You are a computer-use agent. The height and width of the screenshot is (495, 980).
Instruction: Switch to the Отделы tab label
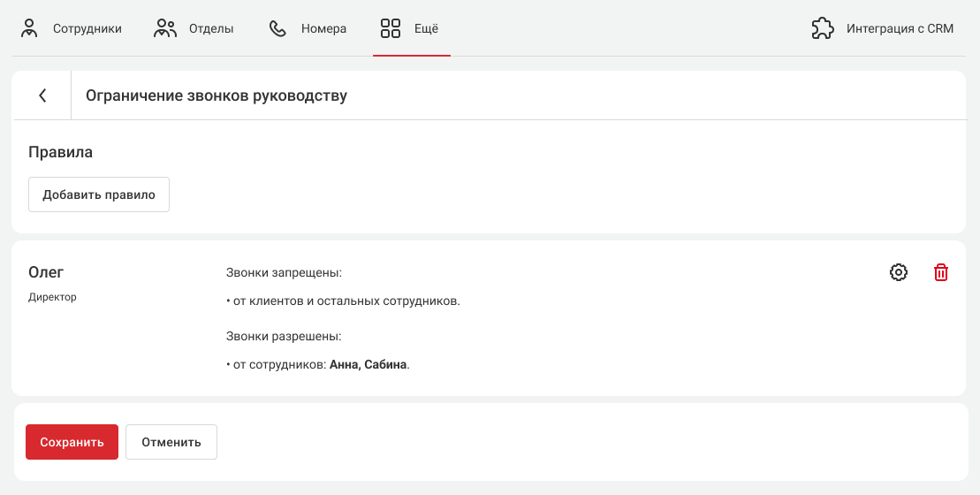[211, 28]
